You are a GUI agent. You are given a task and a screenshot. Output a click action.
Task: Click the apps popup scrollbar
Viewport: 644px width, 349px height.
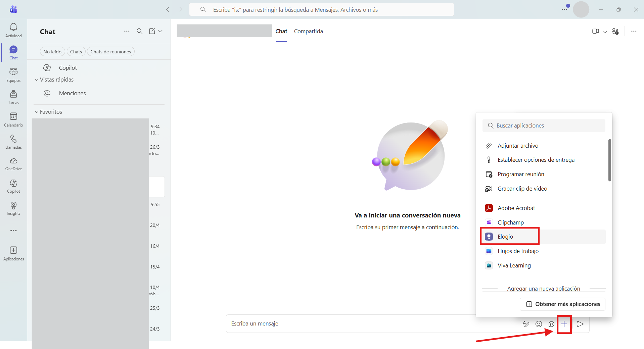pyautogui.click(x=609, y=160)
